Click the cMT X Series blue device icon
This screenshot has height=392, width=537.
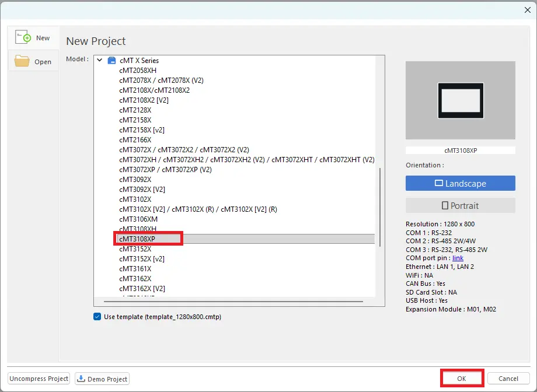click(x=111, y=61)
